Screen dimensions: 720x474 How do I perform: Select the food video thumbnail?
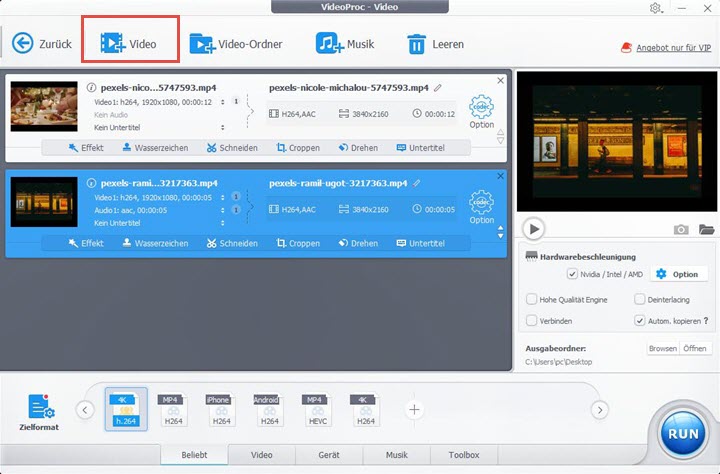(44, 107)
